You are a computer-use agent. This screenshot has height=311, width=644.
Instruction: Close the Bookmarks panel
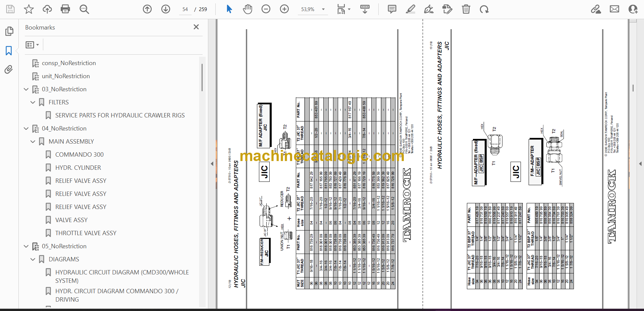pos(196,27)
